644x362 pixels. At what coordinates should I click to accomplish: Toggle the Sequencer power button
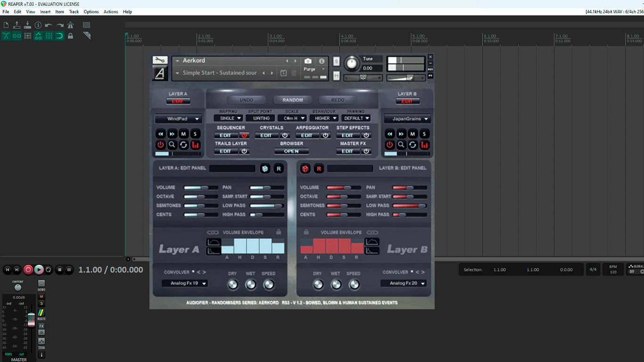pyautogui.click(x=244, y=135)
